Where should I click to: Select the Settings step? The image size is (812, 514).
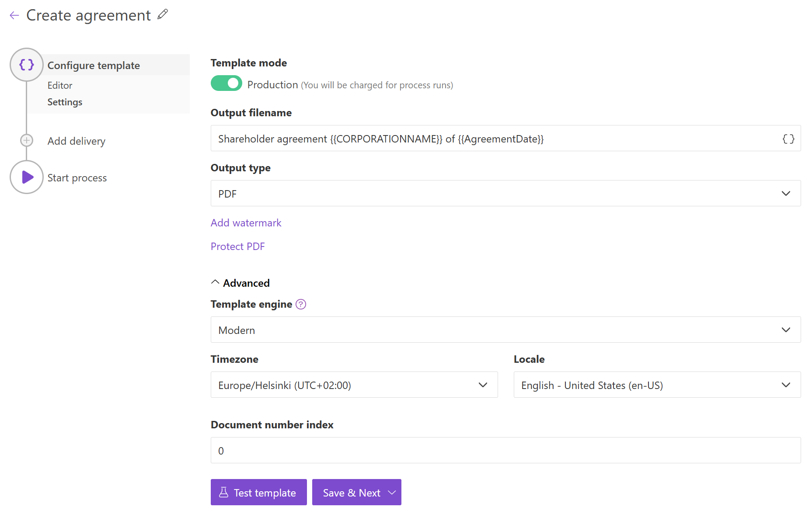pos(65,102)
